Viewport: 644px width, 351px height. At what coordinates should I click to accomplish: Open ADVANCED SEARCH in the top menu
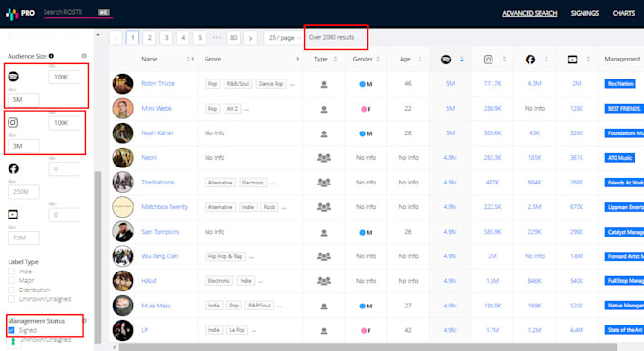coord(529,13)
